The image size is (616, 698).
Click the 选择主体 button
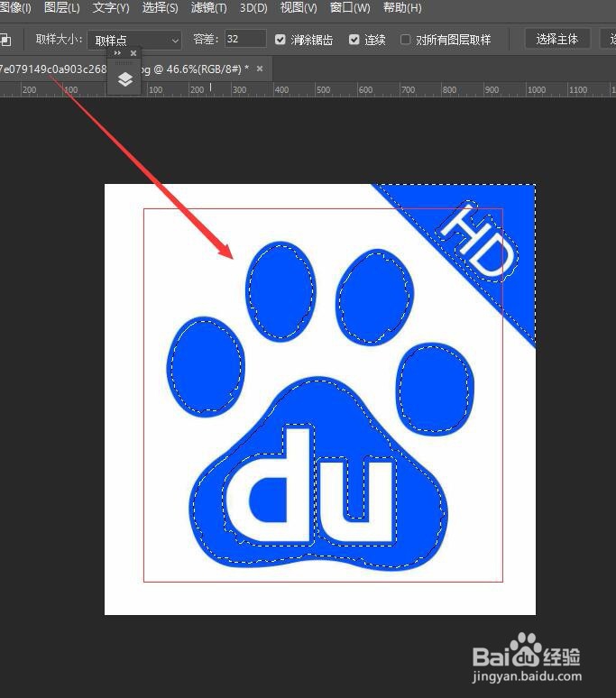(x=557, y=39)
